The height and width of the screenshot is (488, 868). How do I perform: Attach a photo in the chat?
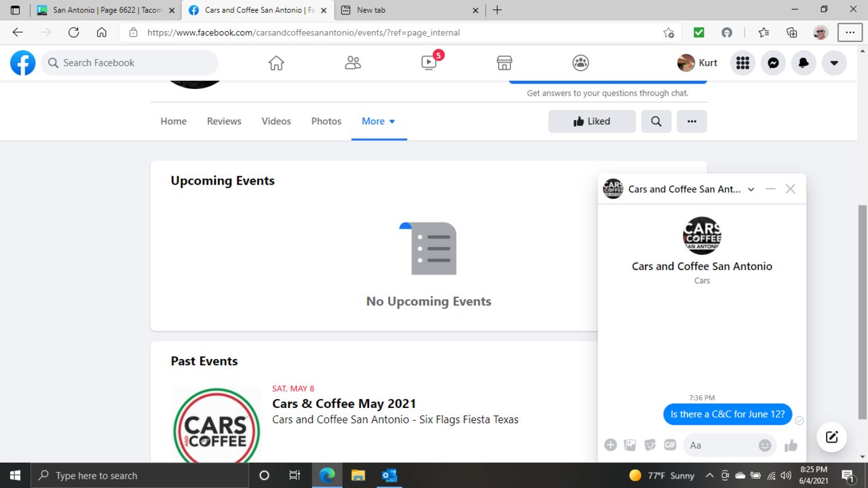(630, 445)
